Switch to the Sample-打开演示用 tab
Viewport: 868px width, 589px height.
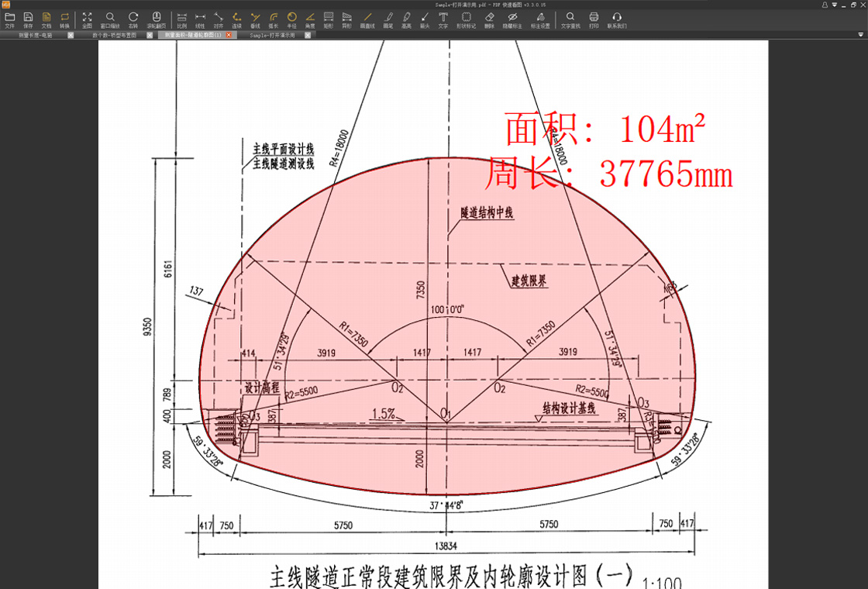coord(272,35)
